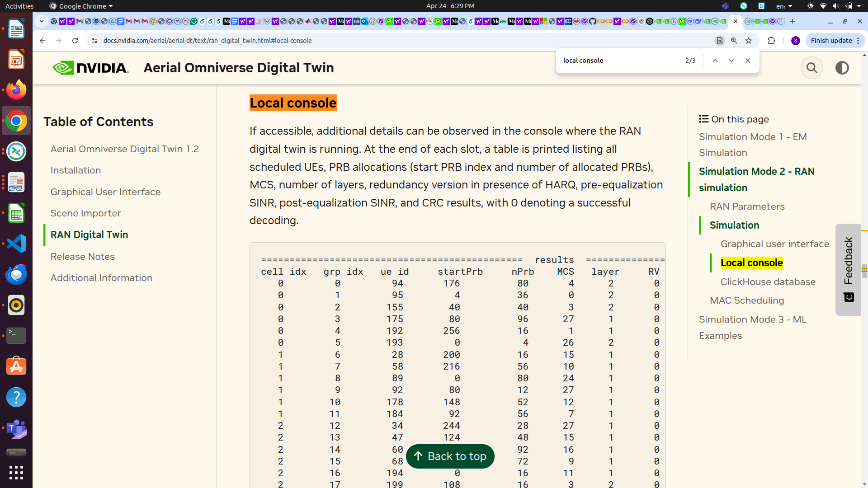868x488 pixels.
Task: Click the browser reload button
Action: (75, 41)
